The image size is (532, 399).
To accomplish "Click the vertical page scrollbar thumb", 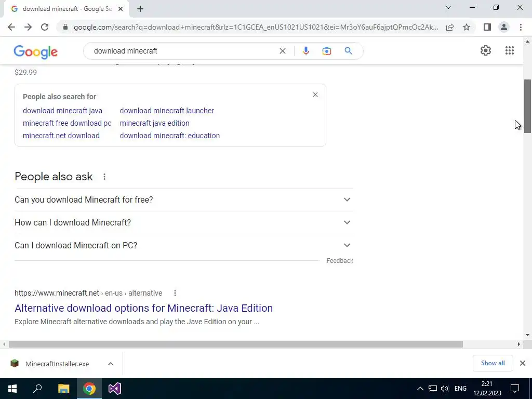I will (528, 107).
